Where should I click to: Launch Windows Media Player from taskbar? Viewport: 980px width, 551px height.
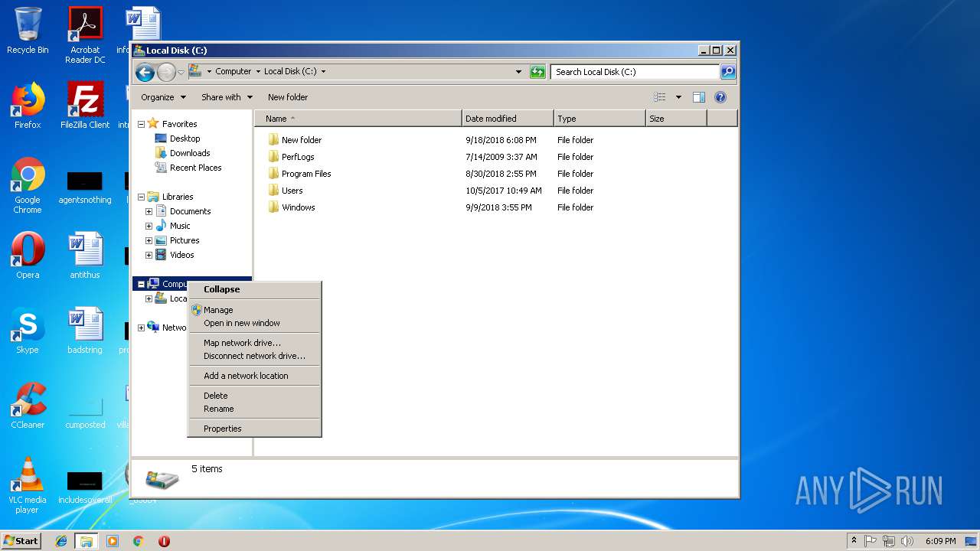[x=113, y=541]
